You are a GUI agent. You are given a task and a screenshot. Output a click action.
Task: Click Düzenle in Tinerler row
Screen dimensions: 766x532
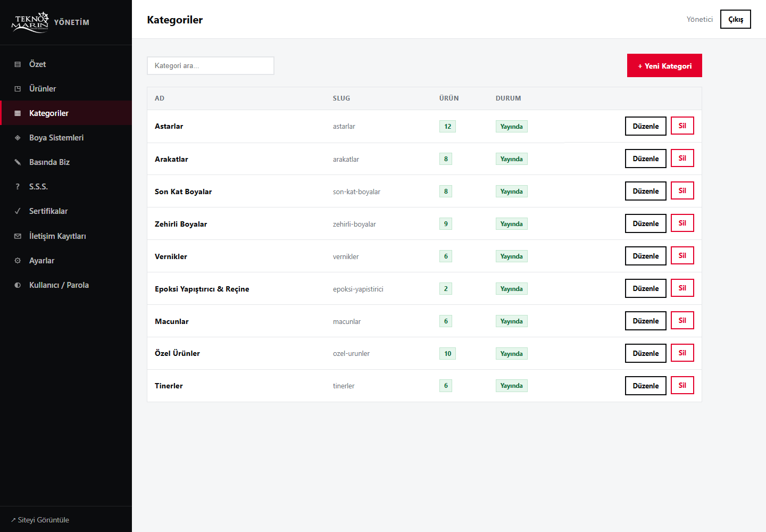tap(646, 386)
